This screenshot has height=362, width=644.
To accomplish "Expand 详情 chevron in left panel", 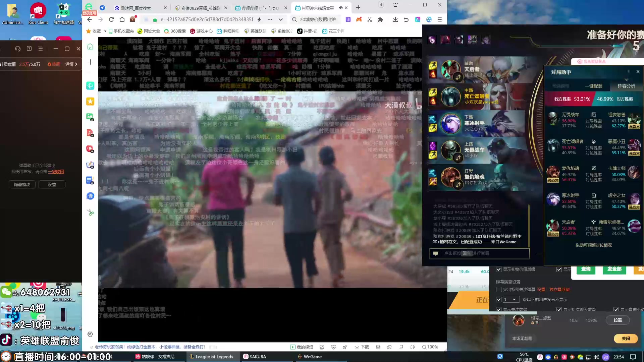I will point(76,64).
